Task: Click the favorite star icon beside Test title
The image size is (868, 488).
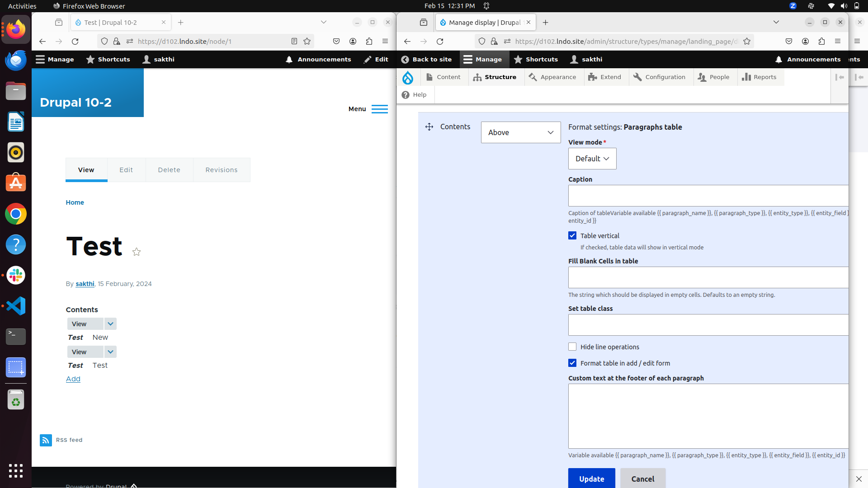Action: [137, 252]
